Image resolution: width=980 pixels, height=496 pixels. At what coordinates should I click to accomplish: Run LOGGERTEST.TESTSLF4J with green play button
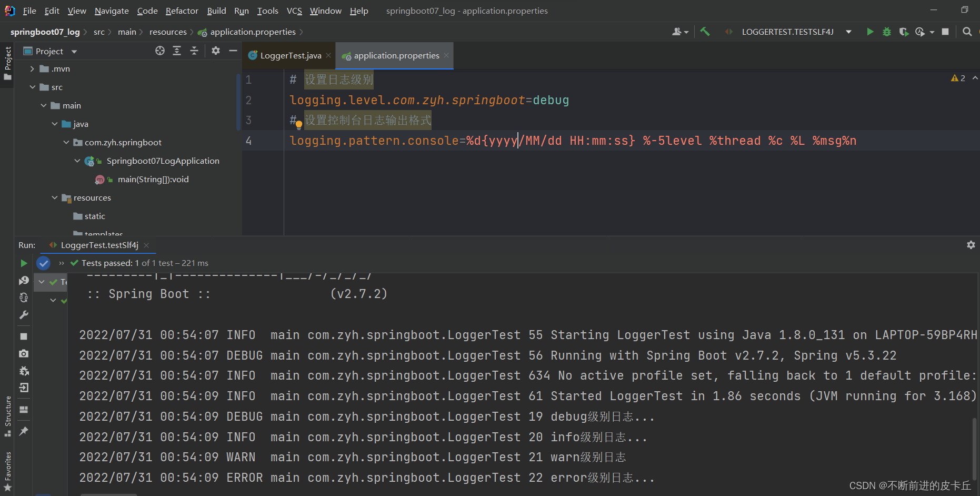[x=870, y=32]
